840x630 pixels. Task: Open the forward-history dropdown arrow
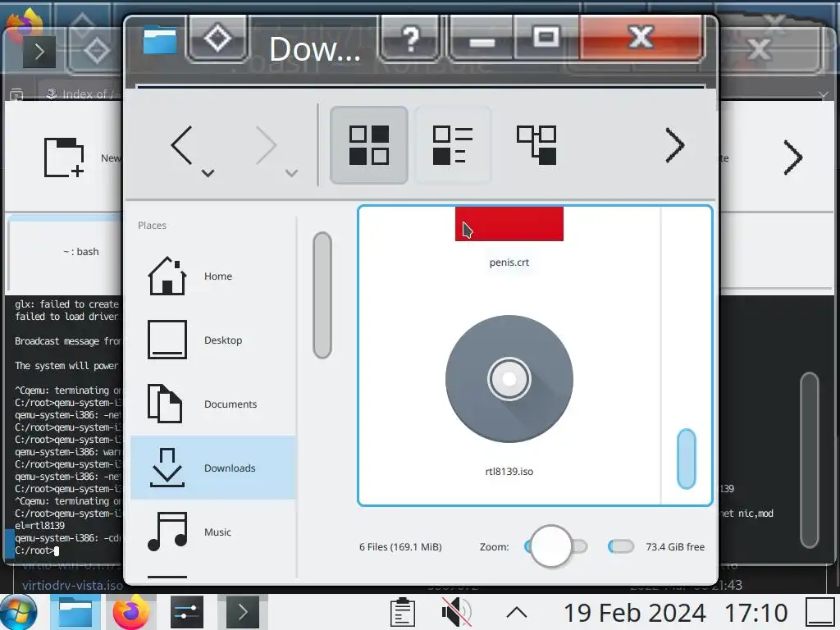tap(291, 173)
